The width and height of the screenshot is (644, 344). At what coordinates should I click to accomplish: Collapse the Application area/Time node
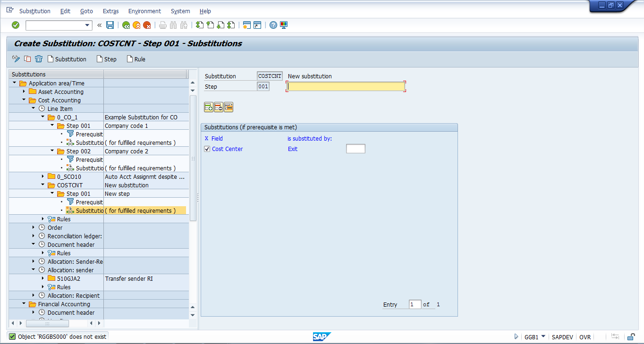[15, 83]
